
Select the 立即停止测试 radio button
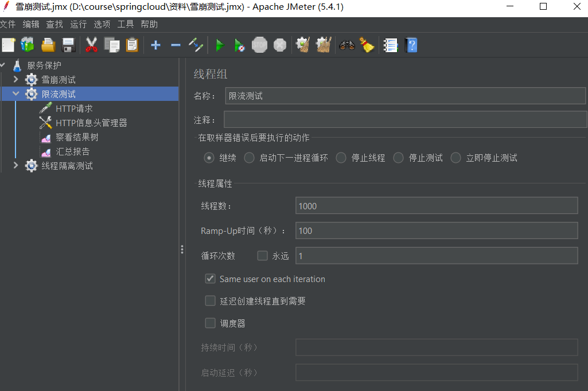click(455, 158)
